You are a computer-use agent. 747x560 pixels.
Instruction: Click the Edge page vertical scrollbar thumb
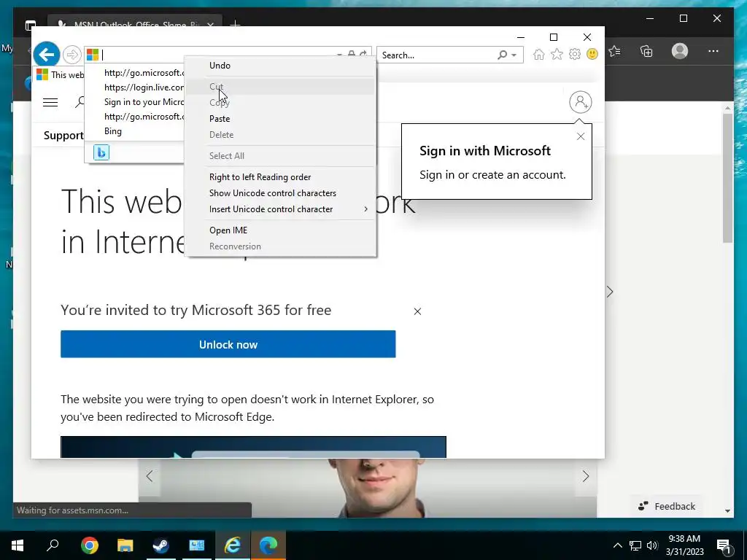[727, 179]
